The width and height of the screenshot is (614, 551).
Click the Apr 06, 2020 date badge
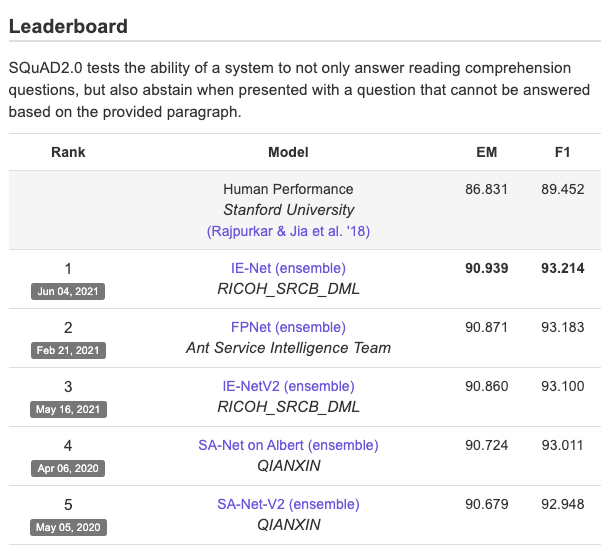[x=68, y=468]
